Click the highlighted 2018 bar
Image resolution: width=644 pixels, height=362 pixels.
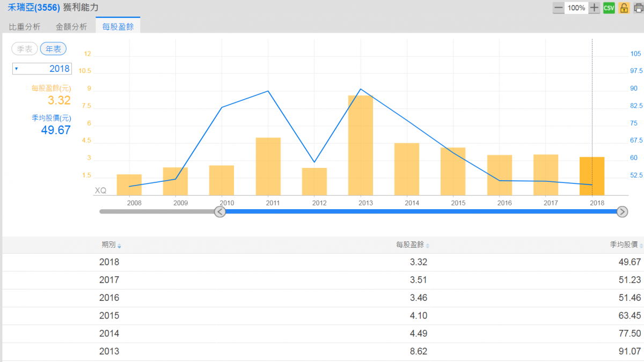coord(592,176)
